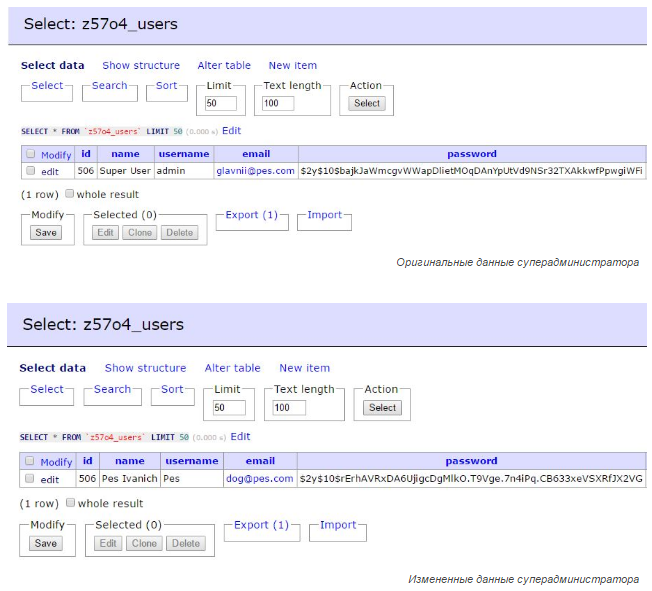Viewport: 652px width, 591px height.
Task: Click Text length input in bottom panel
Action: 289,408
